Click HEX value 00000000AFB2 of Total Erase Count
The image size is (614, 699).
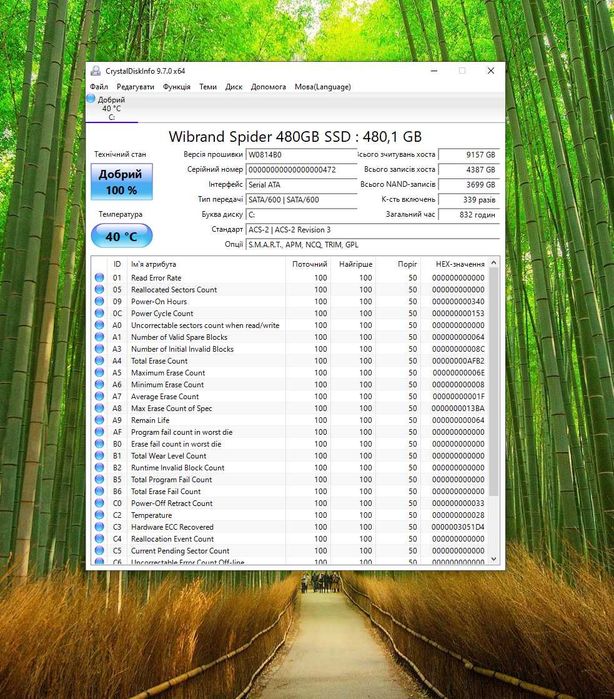[458, 361]
